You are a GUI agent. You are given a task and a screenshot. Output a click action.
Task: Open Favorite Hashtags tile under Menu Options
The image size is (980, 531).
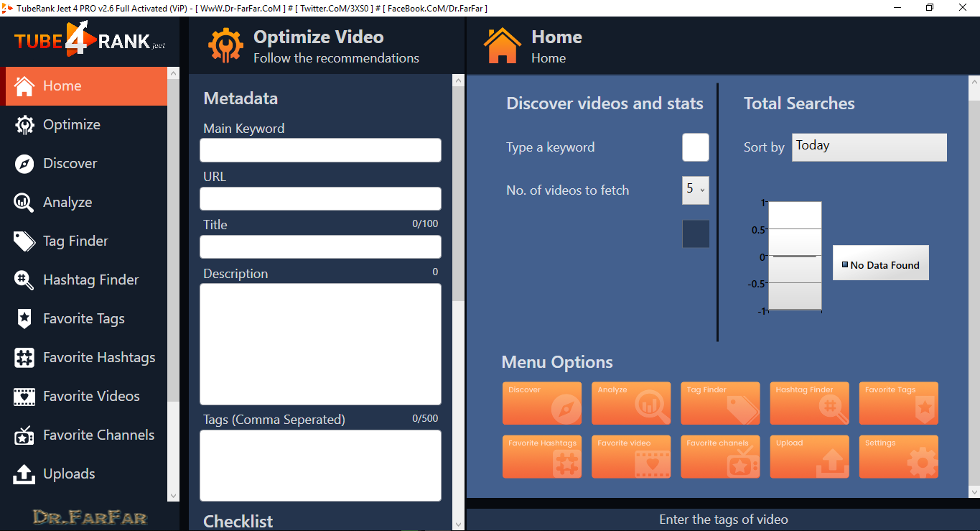click(542, 456)
